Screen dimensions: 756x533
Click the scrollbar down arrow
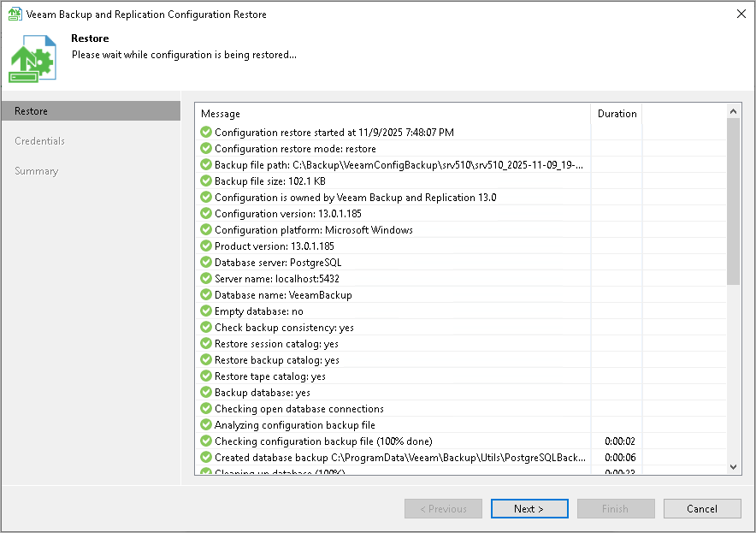click(733, 468)
